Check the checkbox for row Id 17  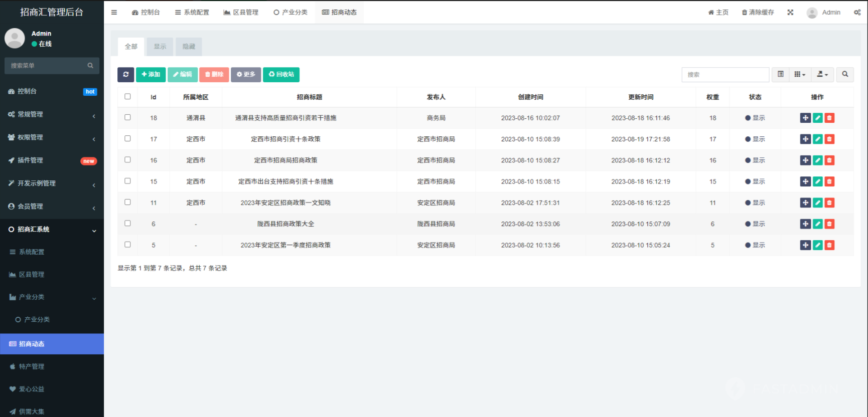pos(127,138)
